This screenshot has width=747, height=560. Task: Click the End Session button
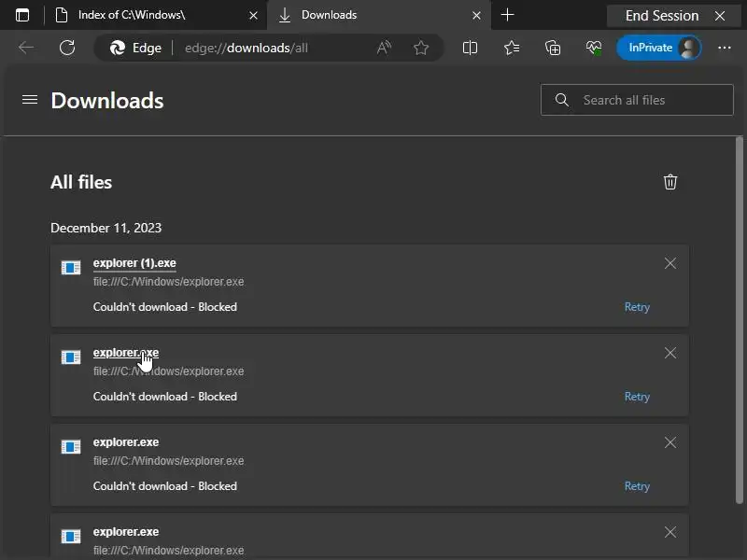[662, 16]
